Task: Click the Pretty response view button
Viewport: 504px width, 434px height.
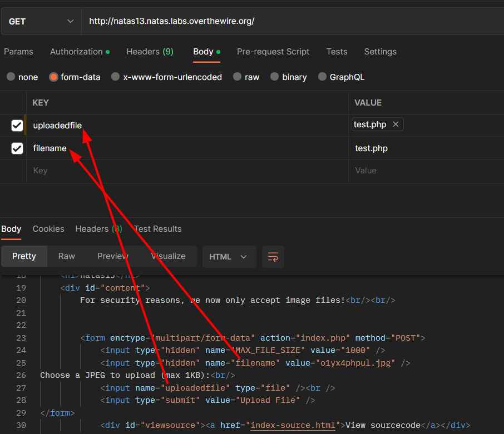Action: coord(24,256)
